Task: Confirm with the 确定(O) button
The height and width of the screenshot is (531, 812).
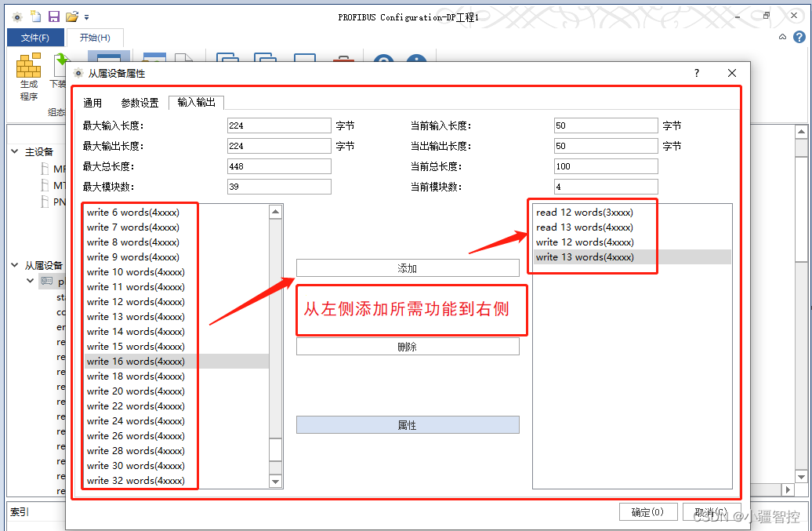Action: [x=648, y=512]
